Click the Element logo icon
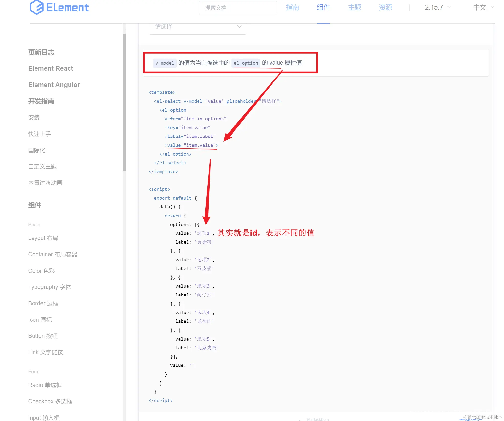 coord(37,7)
